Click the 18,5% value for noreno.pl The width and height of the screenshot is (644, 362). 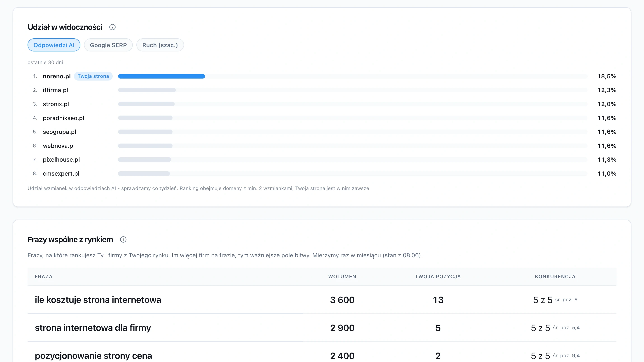point(607,76)
